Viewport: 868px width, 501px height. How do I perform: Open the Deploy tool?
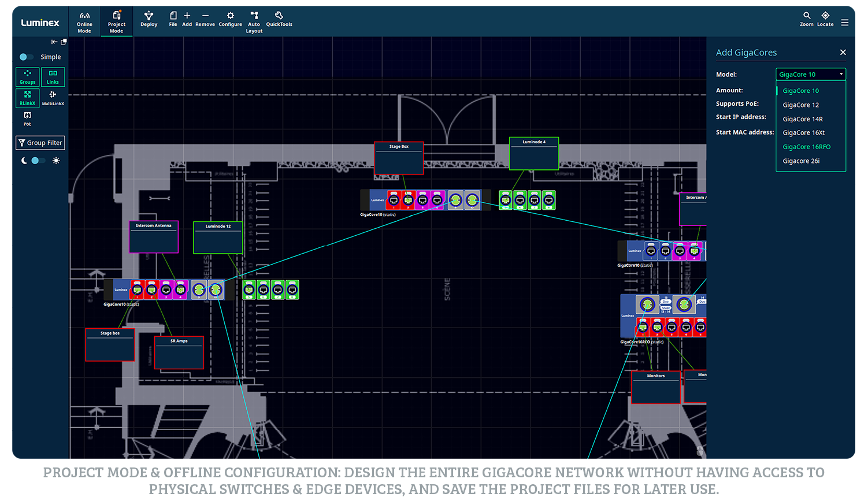[x=149, y=19]
